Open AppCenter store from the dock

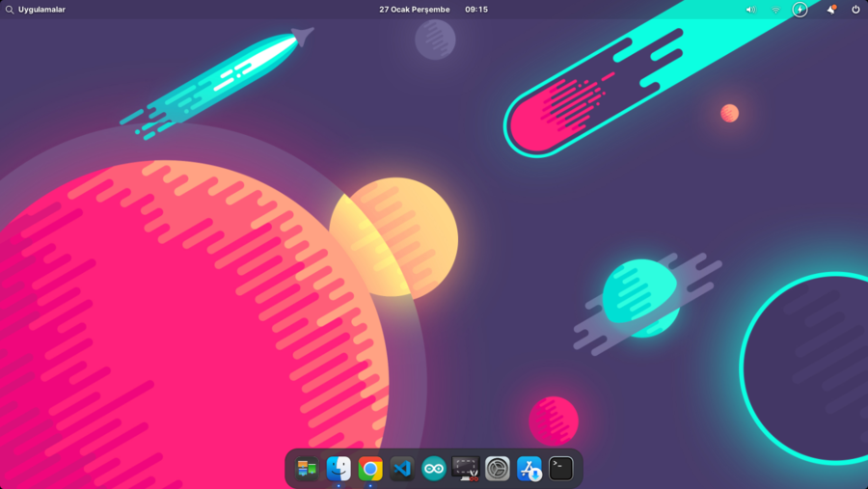(x=529, y=469)
